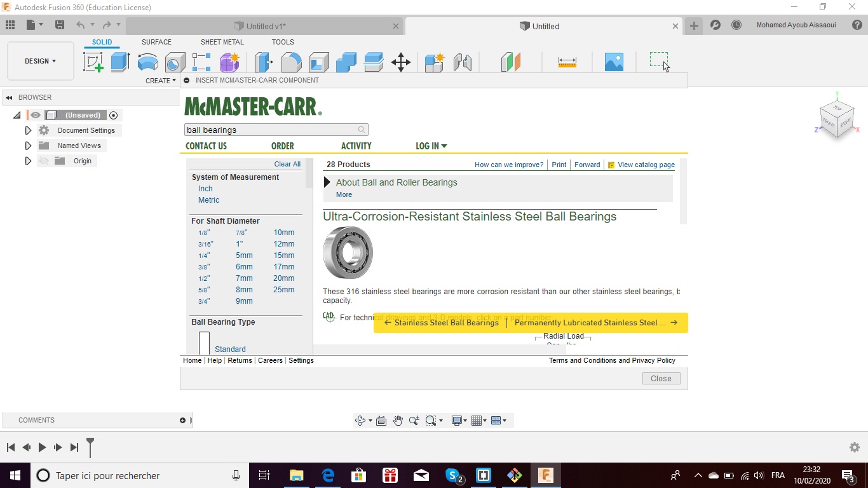Select the Measure inspect tool
The image size is (868, 488).
[567, 62]
